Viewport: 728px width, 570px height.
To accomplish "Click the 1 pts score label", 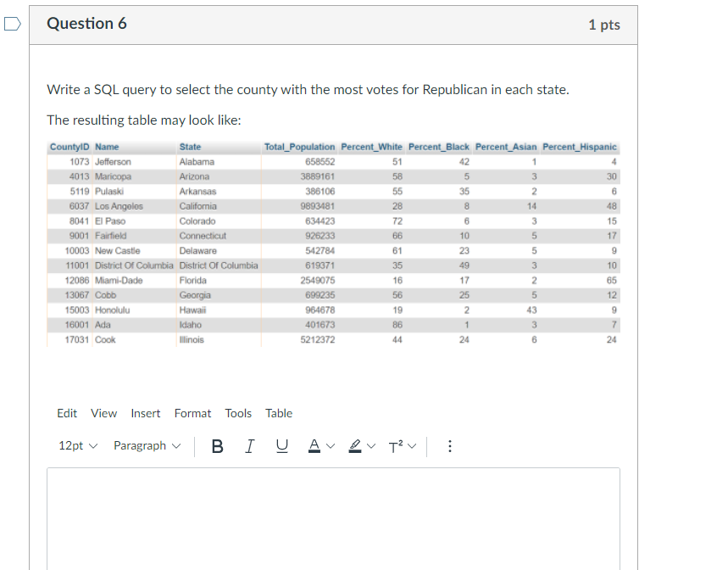I will point(604,25).
